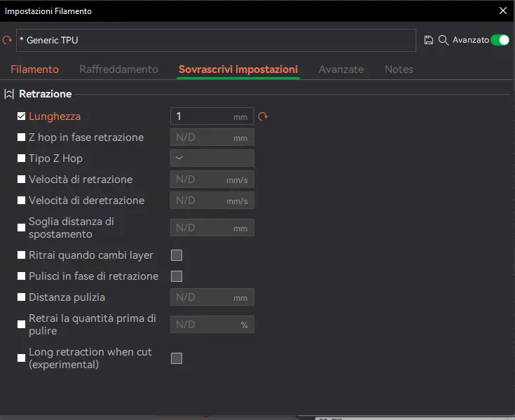Open the Notes tab
Viewport: 515px width, 420px height.
click(x=399, y=69)
